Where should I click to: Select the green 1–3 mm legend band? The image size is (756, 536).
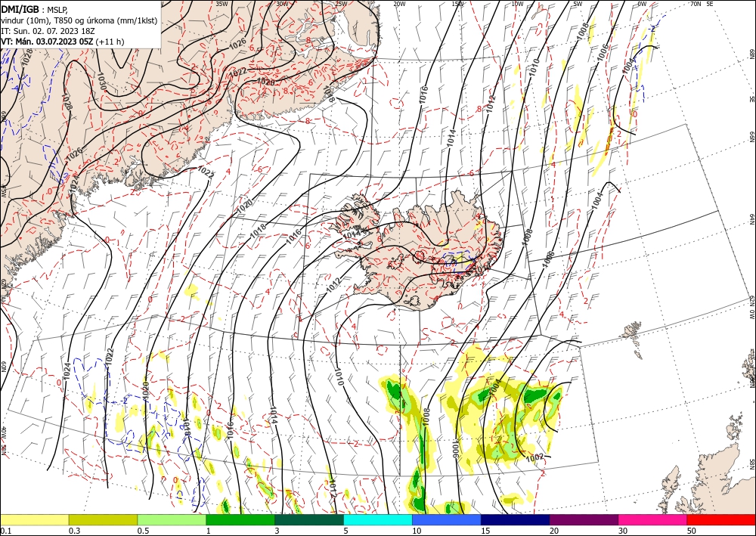click(240, 519)
